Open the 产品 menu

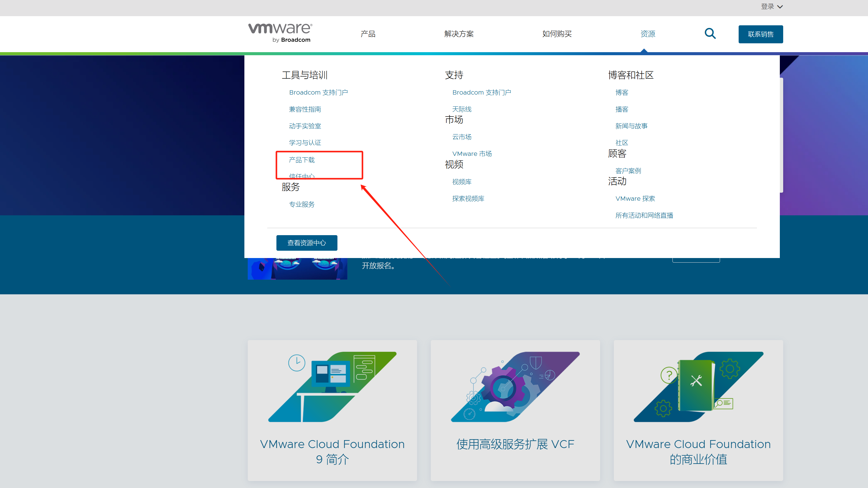point(368,34)
